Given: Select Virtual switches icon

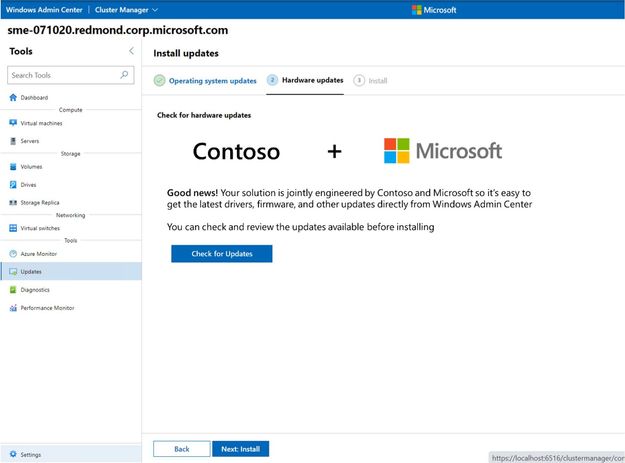Looking at the screenshot, I should pos(13,228).
